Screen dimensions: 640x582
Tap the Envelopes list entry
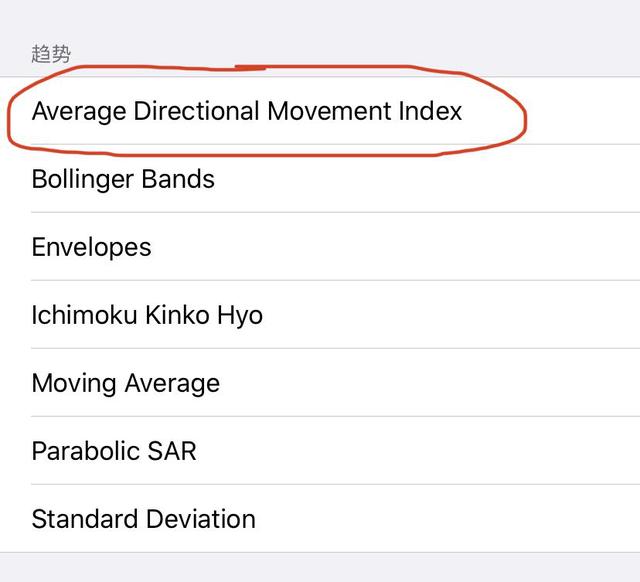point(320,247)
